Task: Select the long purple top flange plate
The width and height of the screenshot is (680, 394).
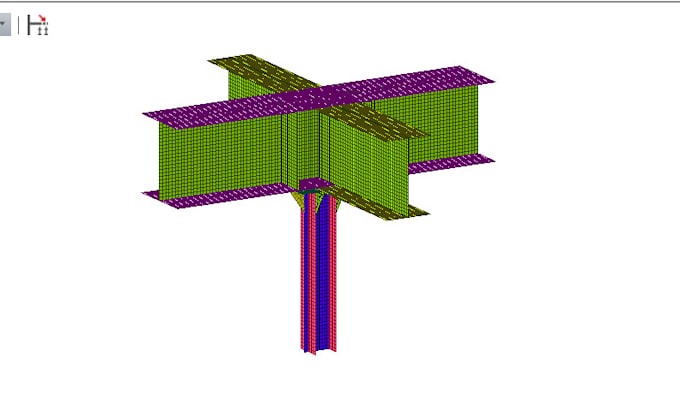Action: [x=318, y=97]
